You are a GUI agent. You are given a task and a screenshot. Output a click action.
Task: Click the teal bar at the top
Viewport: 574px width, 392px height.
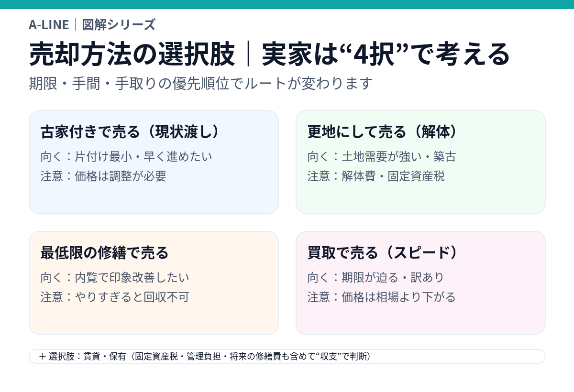coord(287,4)
